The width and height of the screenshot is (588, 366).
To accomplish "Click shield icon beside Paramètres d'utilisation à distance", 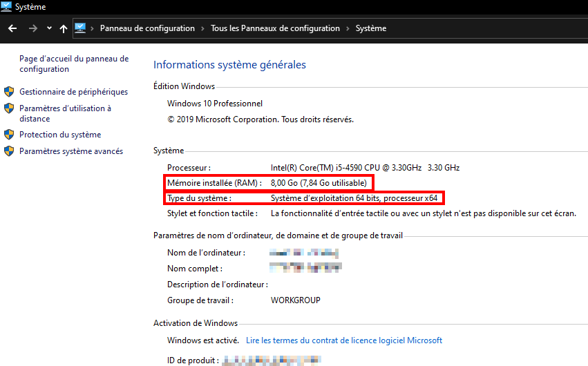I will point(9,108).
